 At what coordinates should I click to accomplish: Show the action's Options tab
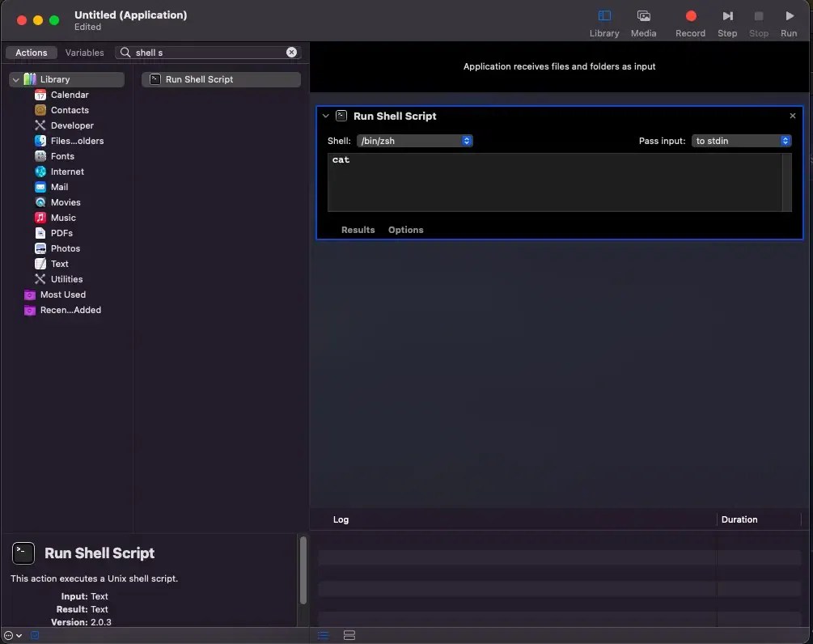pyautogui.click(x=405, y=230)
